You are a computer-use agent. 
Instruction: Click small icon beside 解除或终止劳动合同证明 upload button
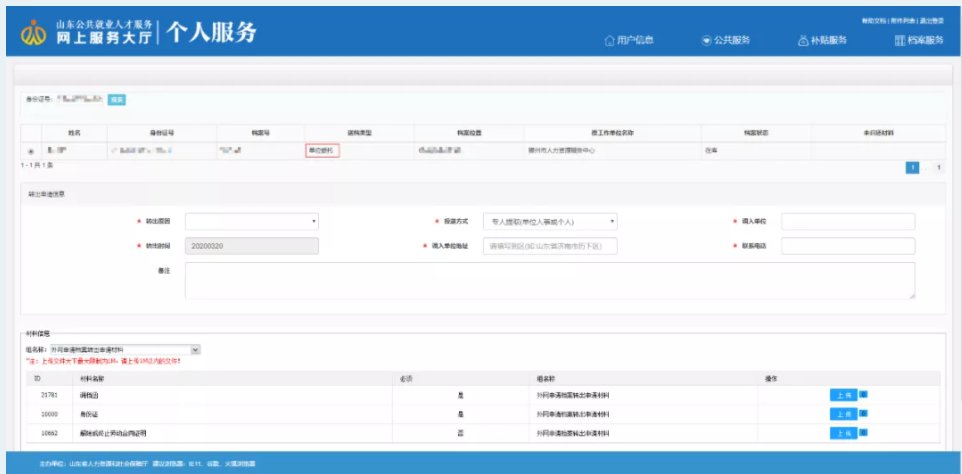(x=864, y=432)
